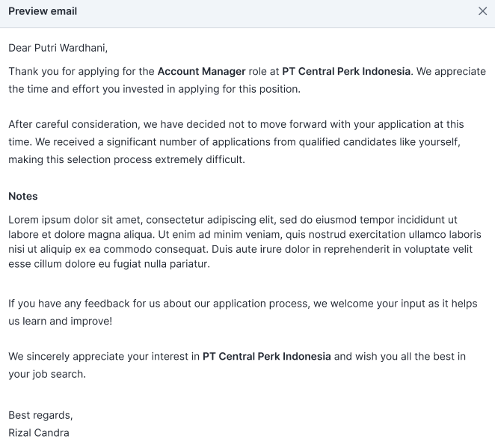This screenshot has width=495, height=448.
Task: Click 'PT Central Perk Indonesia' in the opening paragraph
Action: point(346,72)
